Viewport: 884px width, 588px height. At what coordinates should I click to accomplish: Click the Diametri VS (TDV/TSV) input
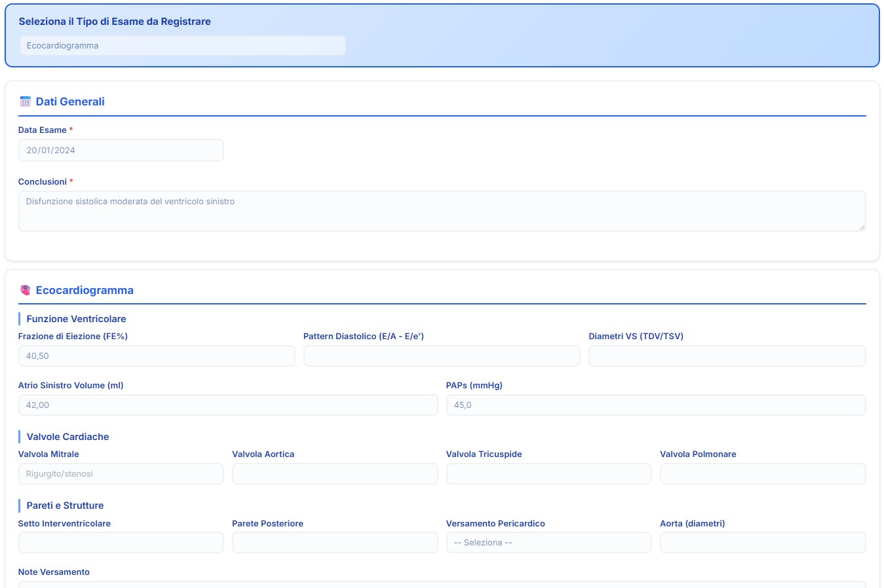[727, 356]
